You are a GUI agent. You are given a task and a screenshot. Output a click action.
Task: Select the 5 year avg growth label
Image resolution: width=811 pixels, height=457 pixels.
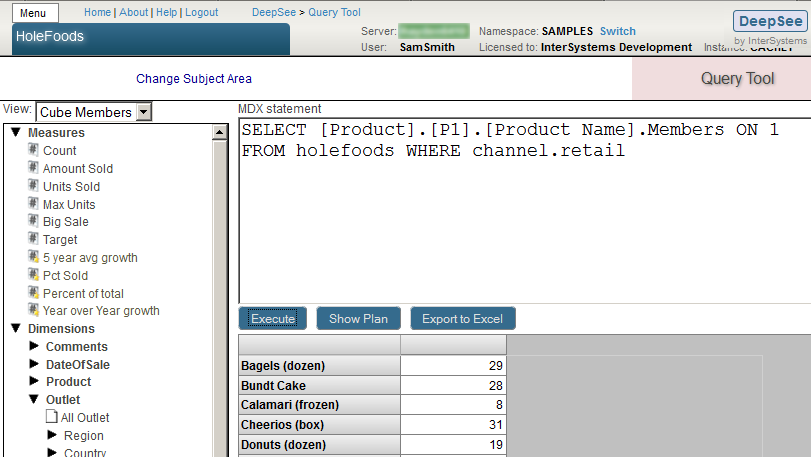coord(90,257)
